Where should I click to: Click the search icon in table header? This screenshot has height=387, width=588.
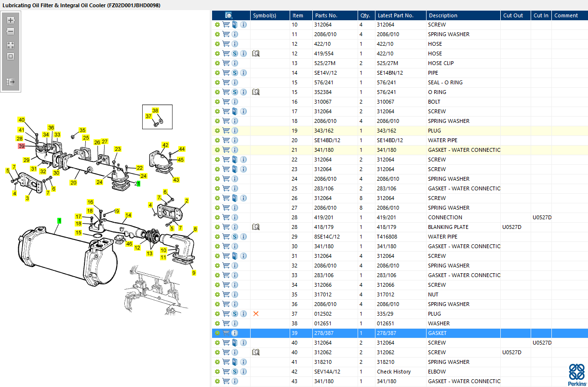click(229, 15)
